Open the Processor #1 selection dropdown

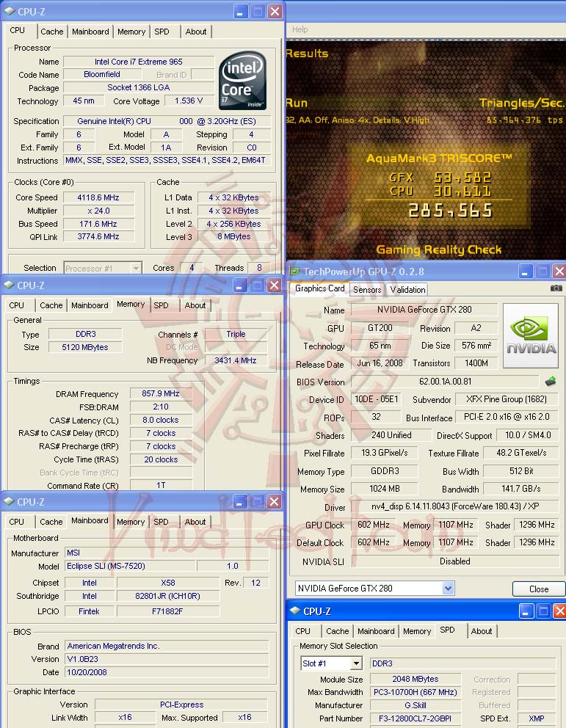136,269
